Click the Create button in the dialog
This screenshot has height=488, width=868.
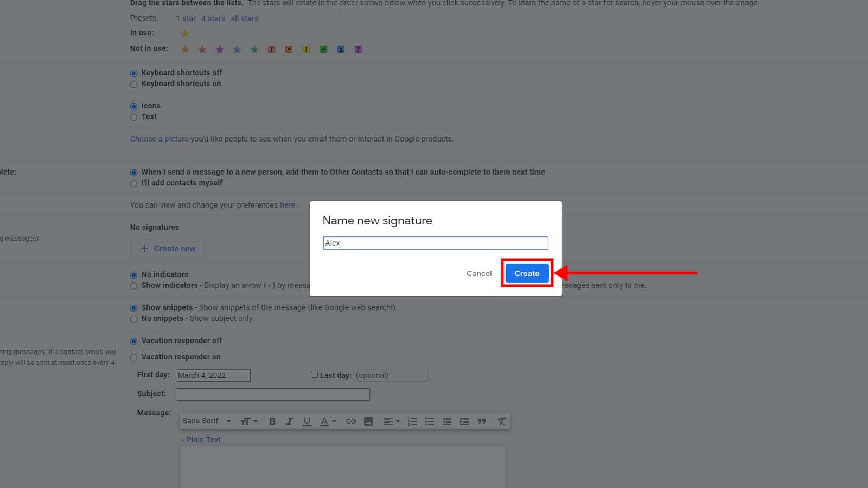[x=526, y=273]
